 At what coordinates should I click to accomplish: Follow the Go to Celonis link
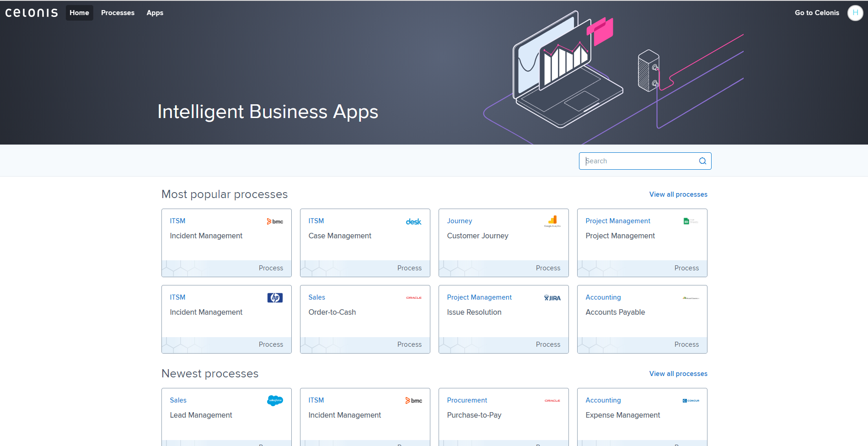point(817,13)
